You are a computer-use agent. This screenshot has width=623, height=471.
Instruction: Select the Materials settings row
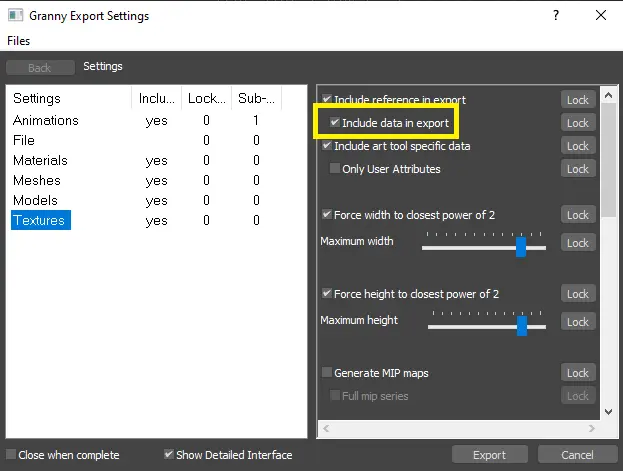point(40,161)
